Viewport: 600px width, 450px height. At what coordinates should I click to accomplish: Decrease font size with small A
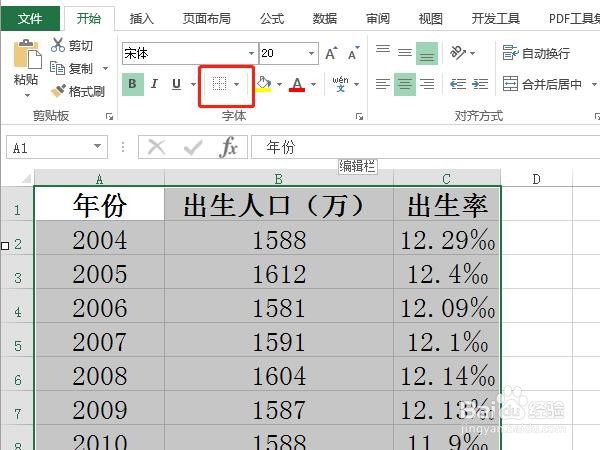point(354,53)
